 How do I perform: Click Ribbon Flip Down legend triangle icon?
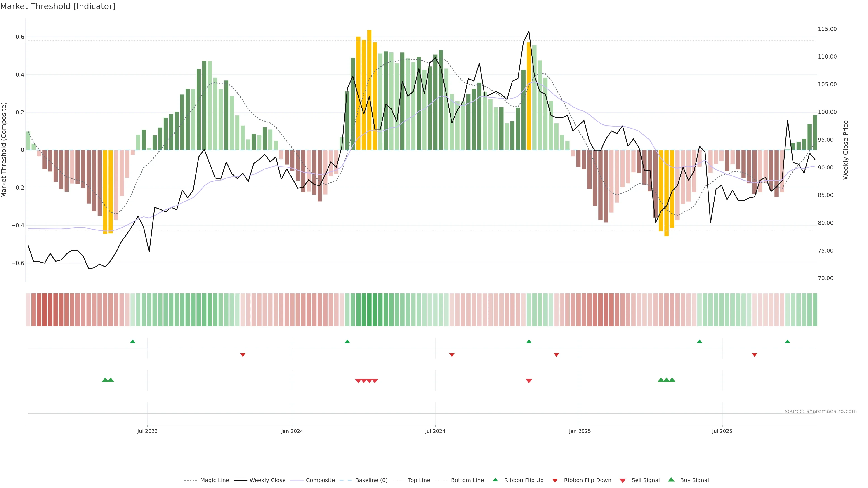tap(555, 481)
